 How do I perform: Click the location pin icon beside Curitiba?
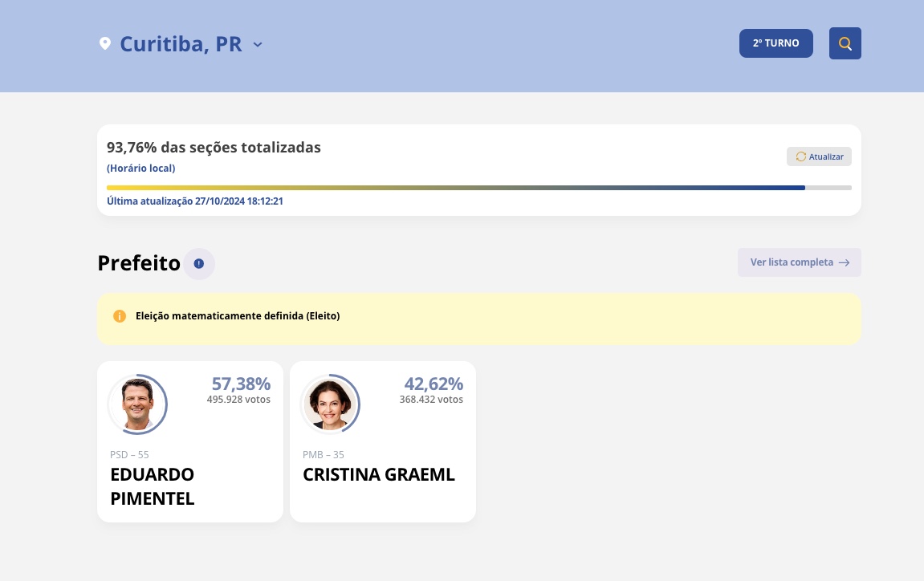click(104, 43)
